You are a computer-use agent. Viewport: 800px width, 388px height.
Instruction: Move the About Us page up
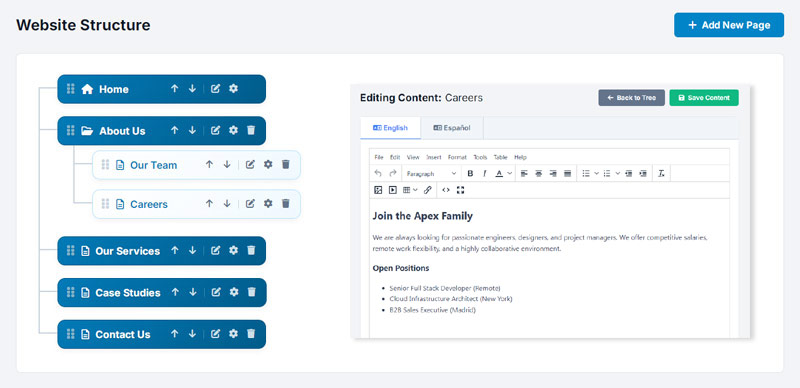click(174, 131)
